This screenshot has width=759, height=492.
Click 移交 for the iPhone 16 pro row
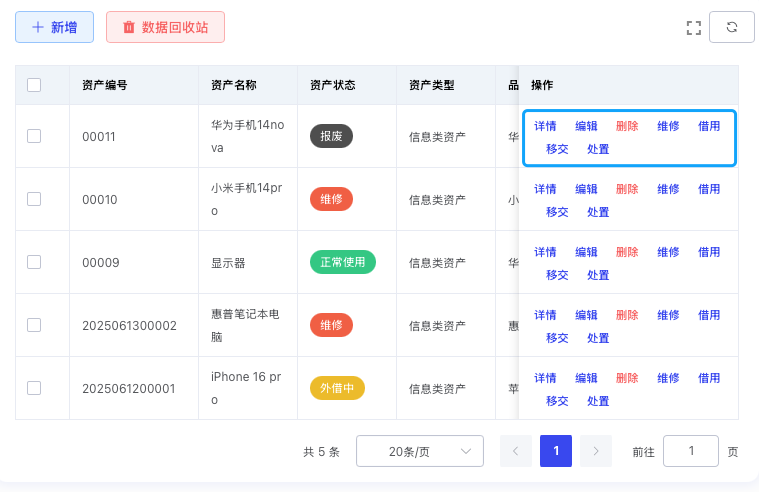coord(557,401)
